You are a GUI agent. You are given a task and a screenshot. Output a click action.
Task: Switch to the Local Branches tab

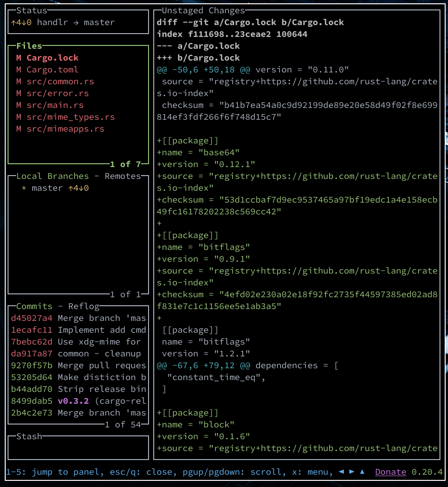click(x=53, y=176)
